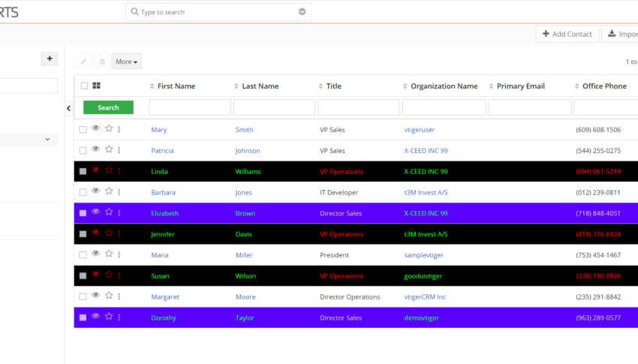Open row options menu for Maria Miller

pos(119,254)
